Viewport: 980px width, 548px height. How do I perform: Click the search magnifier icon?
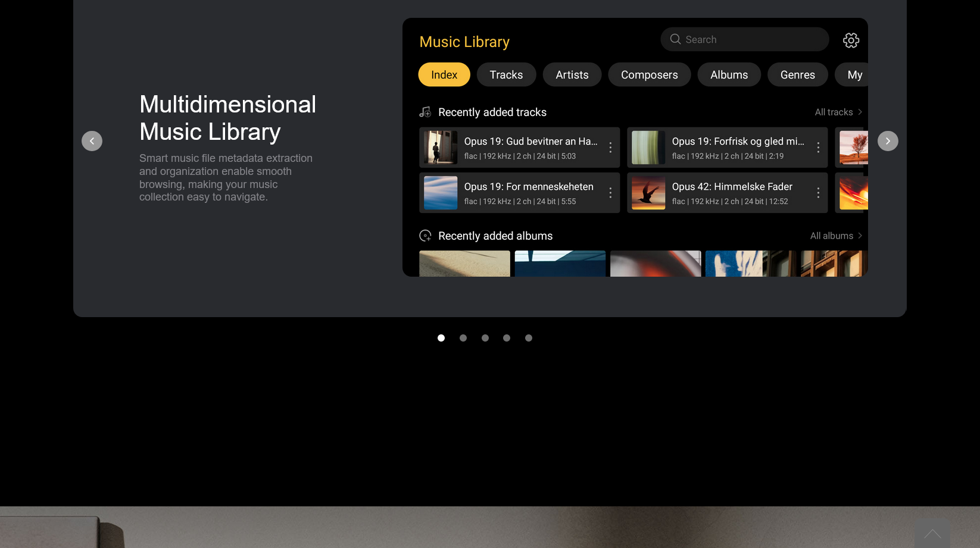tap(675, 39)
